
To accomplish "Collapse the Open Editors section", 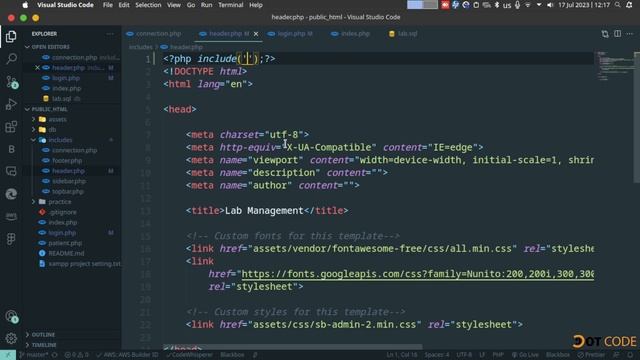I will [27, 47].
